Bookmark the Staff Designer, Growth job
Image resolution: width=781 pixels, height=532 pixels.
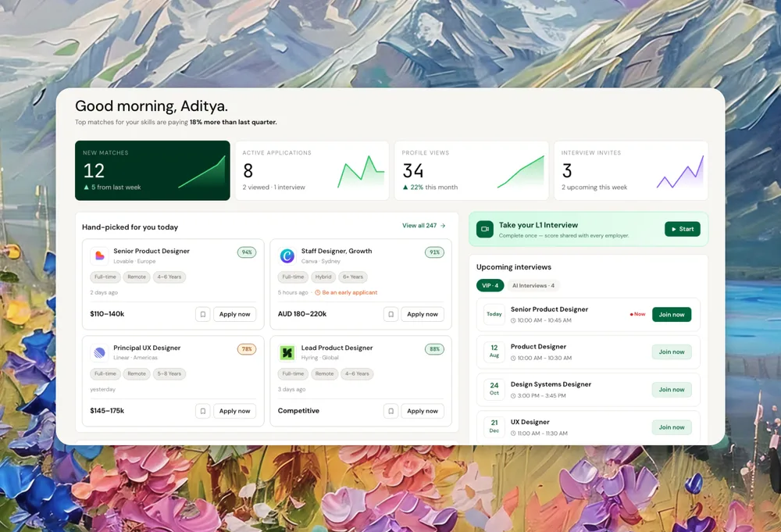point(390,314)
